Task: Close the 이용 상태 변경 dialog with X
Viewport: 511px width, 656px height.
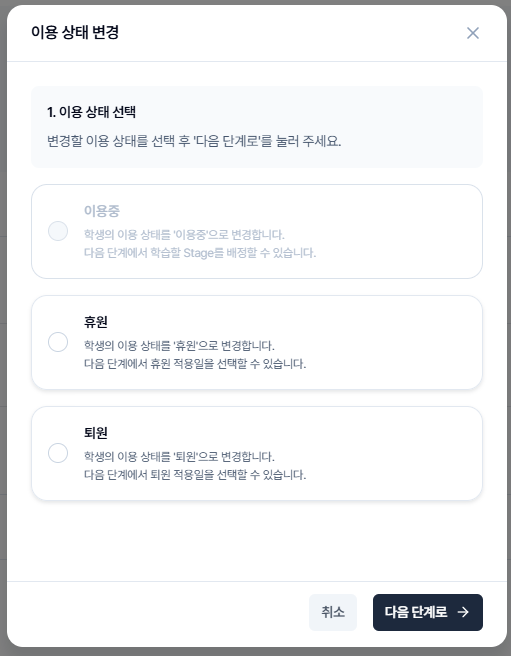Action: coord(472,33)
